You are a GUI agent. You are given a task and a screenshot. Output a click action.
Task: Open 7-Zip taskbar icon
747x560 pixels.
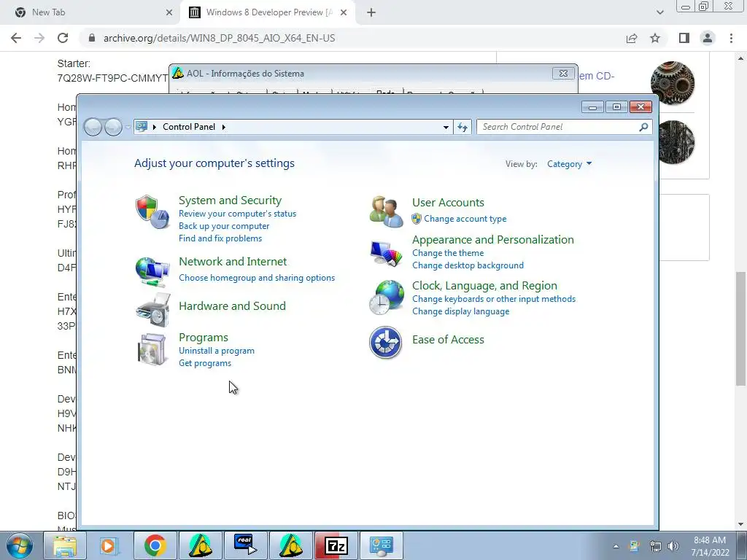tap(336, 545)
